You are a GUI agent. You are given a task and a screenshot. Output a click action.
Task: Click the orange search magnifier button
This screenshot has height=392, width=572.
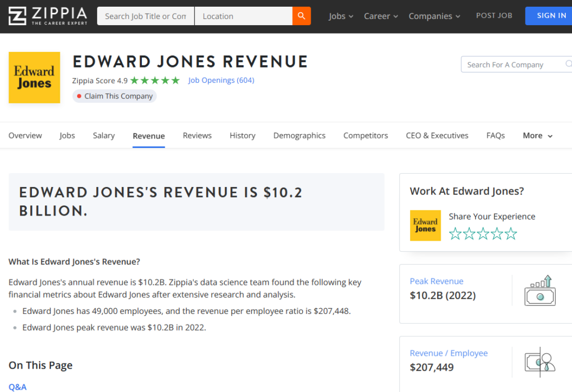click(x=301, y=16)
